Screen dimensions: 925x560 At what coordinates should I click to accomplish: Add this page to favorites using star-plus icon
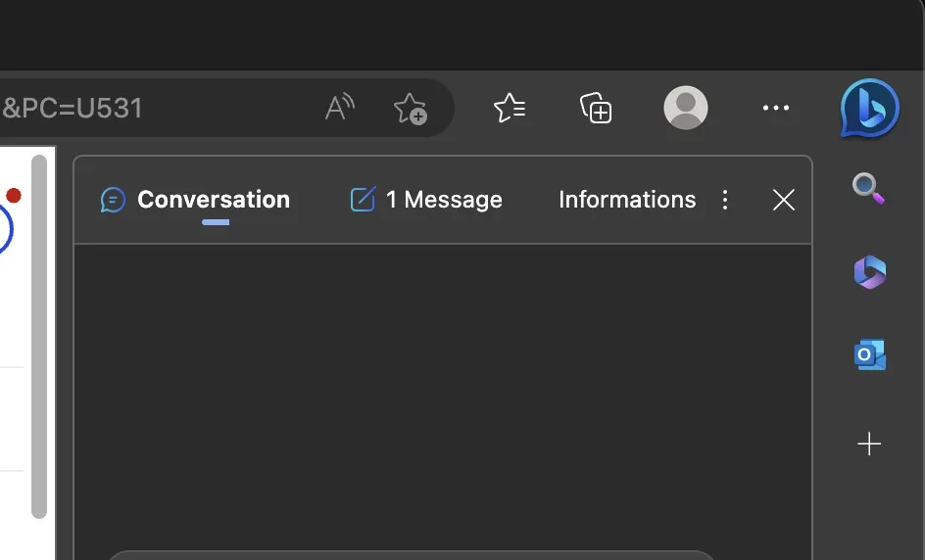tap(410, 108)
